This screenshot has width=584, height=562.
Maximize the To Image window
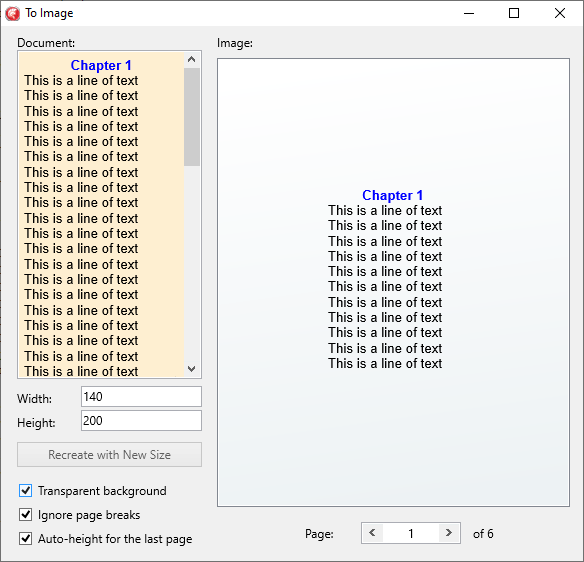514,13
